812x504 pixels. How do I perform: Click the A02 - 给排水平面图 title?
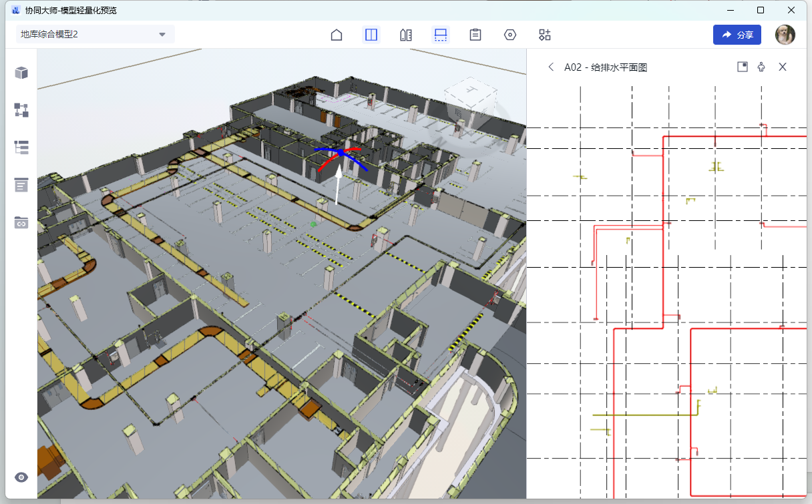(x=606, y=67)
